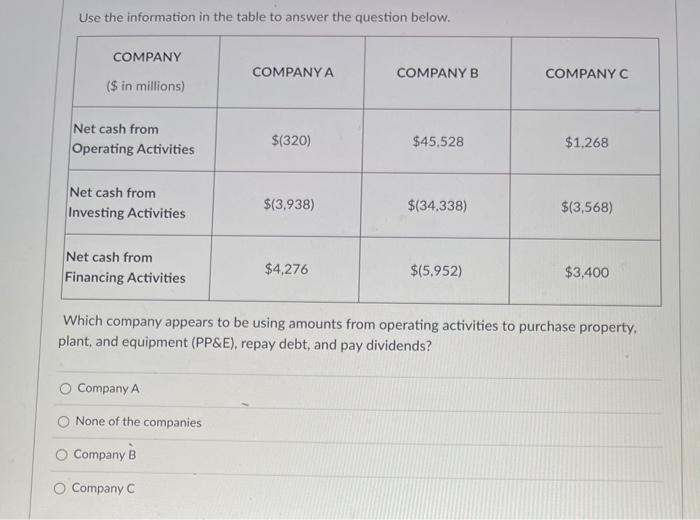The width and height of the screenshot is (700, 520).
Task: Pick the Company C radio button
Action: (60, 489)
